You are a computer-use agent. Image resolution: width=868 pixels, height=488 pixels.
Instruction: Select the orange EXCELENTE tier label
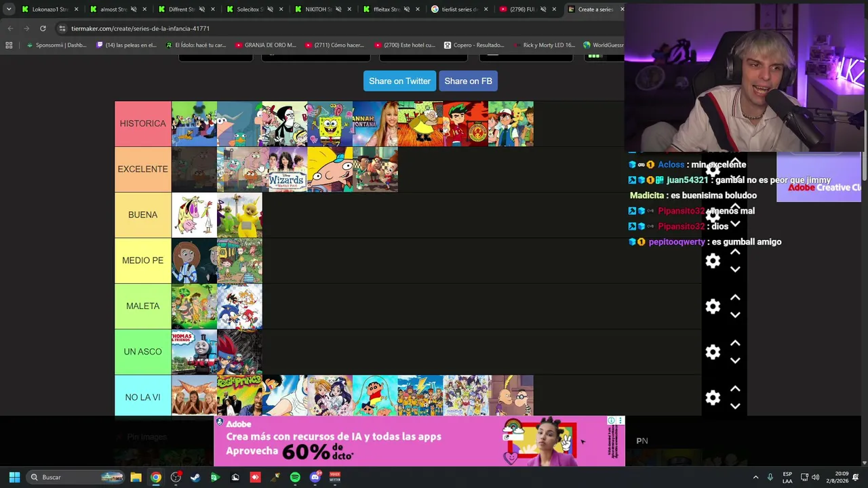tap(142, 169)
